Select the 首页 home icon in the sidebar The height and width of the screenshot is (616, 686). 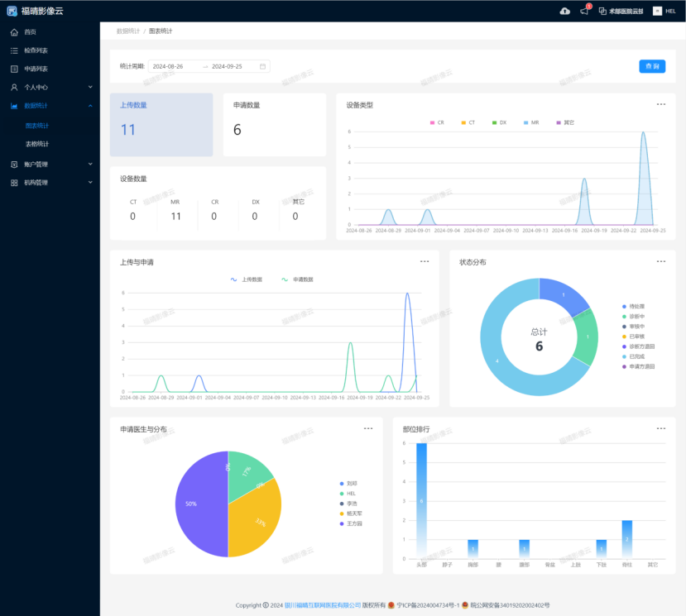click(x=14, y=32)
